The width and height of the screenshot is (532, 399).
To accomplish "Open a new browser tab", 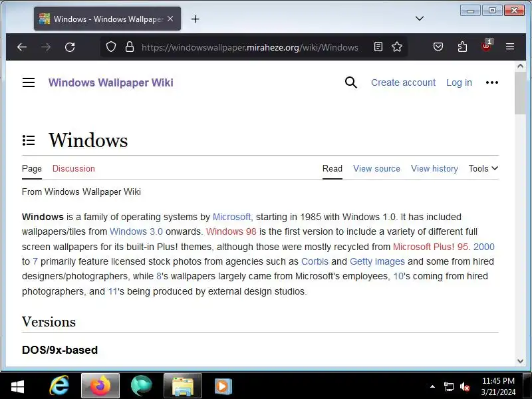I will pos(195,19).
